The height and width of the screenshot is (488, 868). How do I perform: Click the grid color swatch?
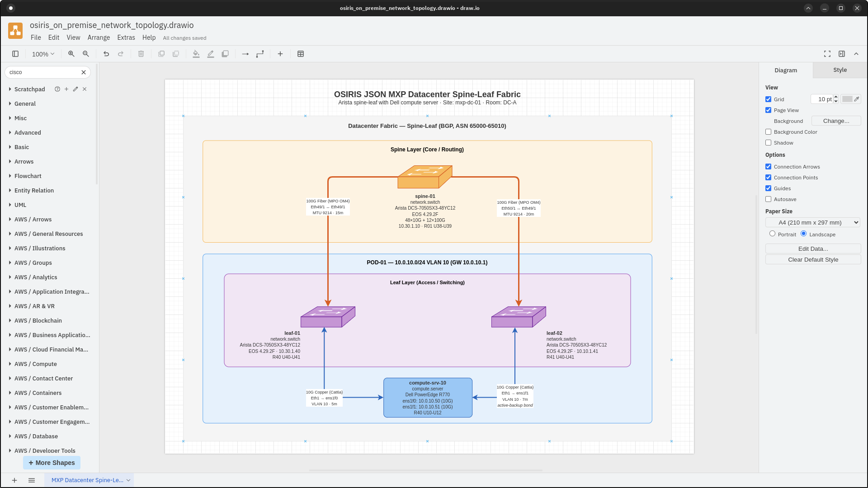point(848,99)
